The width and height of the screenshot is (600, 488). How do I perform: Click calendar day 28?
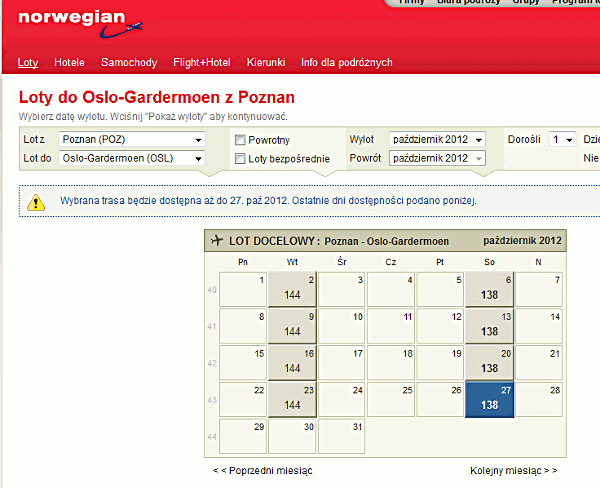(x=539, y=400)
